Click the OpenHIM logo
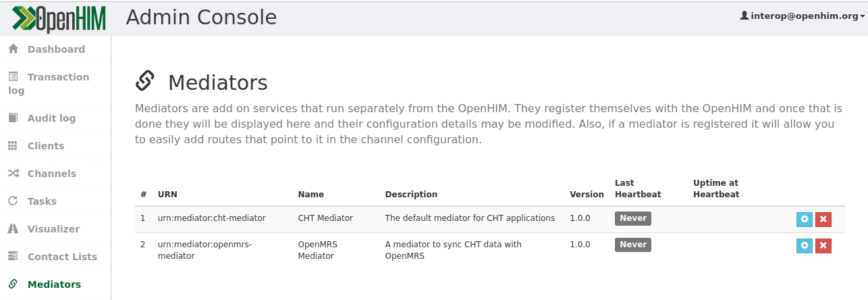Screen dimensions: 868x300 [x=60, y=18]
